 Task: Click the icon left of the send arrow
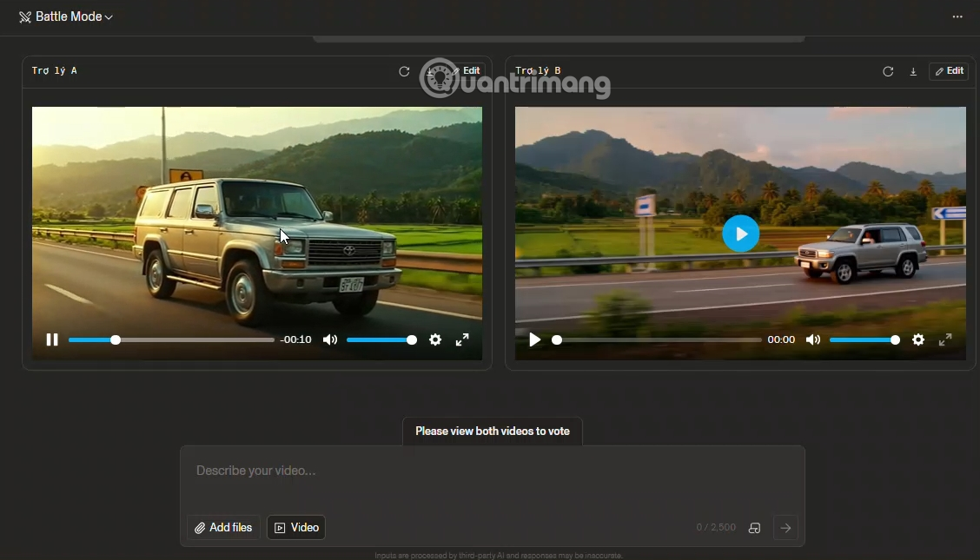(x=754, y=528)
